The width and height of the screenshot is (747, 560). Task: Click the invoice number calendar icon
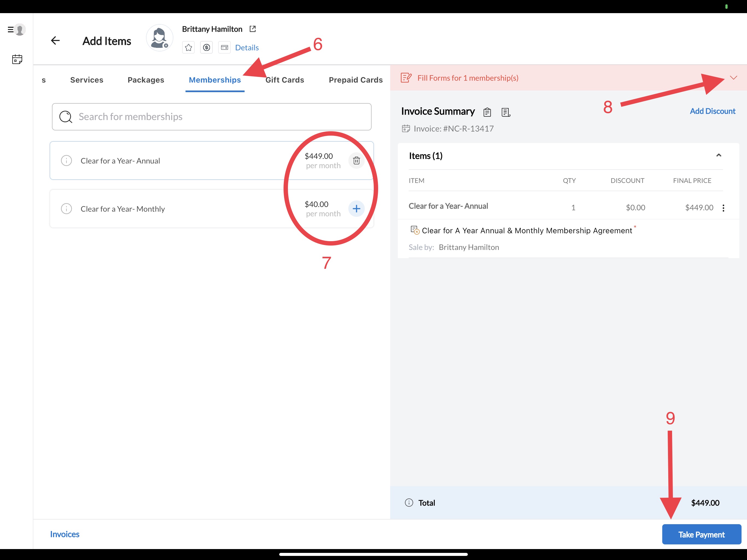pyautogui.click(x=405, y=129)
